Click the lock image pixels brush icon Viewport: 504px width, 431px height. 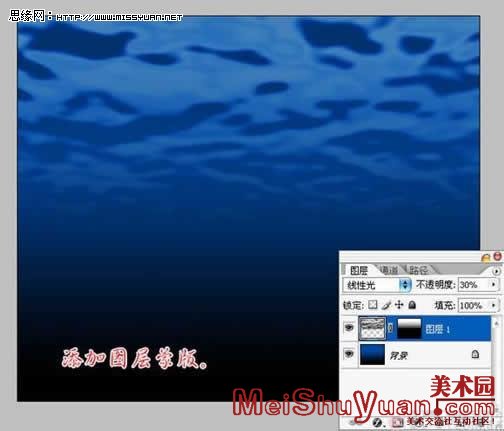point(386,305)
